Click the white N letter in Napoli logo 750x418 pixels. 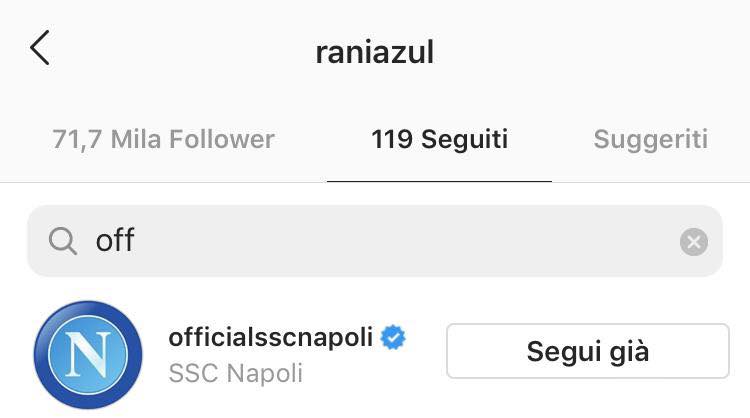88,354
